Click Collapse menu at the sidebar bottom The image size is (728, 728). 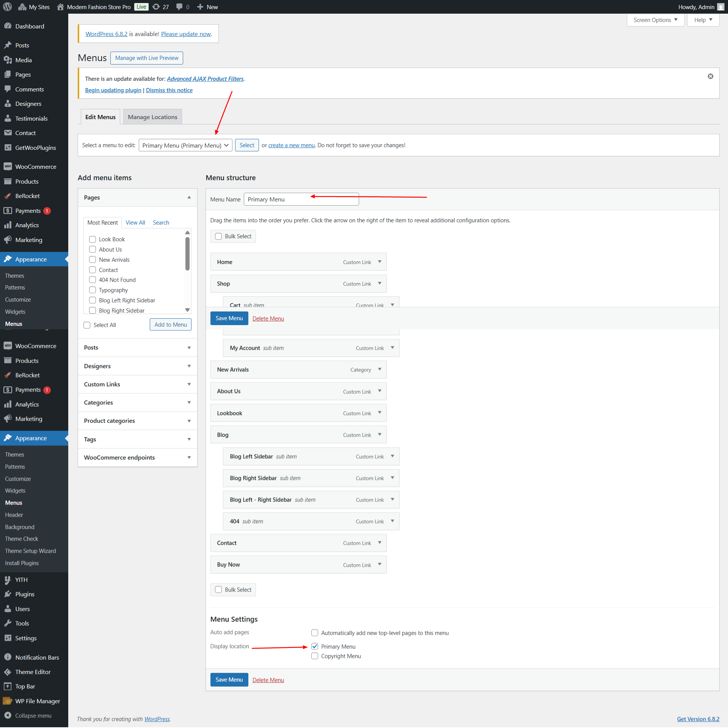tap(34, 715)
